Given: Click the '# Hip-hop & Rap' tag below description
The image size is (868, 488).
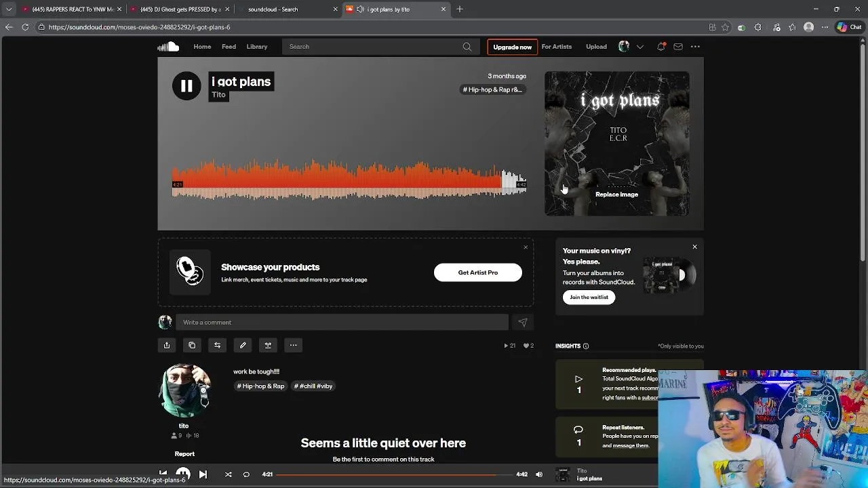Looking at the screenshot, I should tap(260, 386).
